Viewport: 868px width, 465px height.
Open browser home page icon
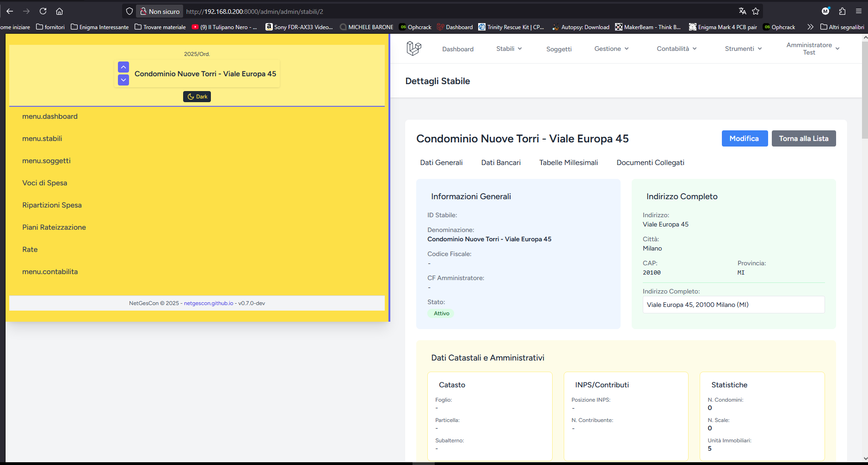(59, 11)
